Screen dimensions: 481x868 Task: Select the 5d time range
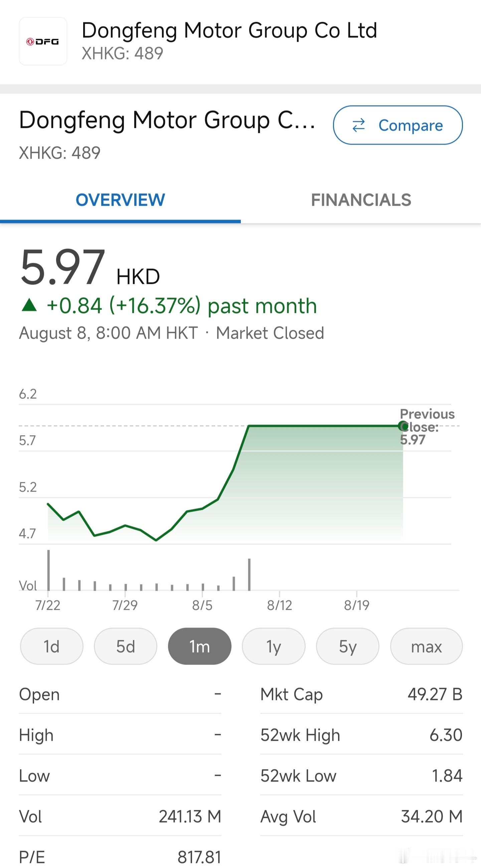125,646
